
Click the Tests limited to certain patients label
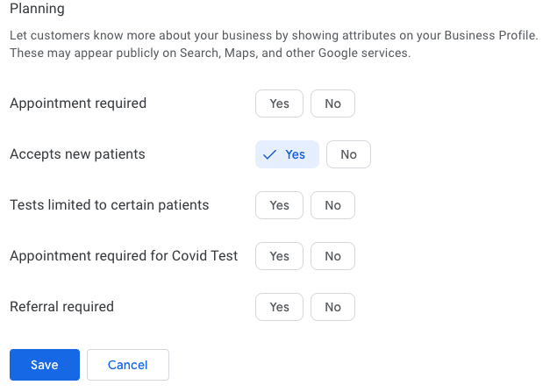110,205
